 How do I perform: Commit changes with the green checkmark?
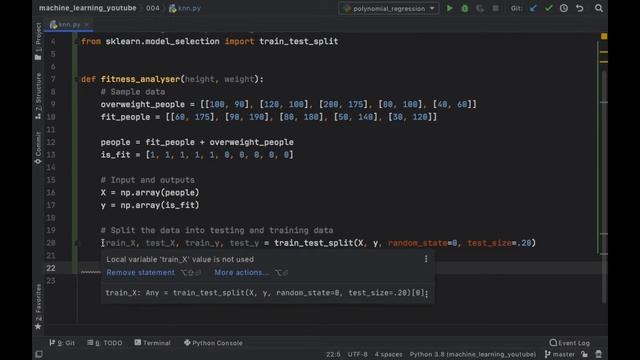pos(549,8)
